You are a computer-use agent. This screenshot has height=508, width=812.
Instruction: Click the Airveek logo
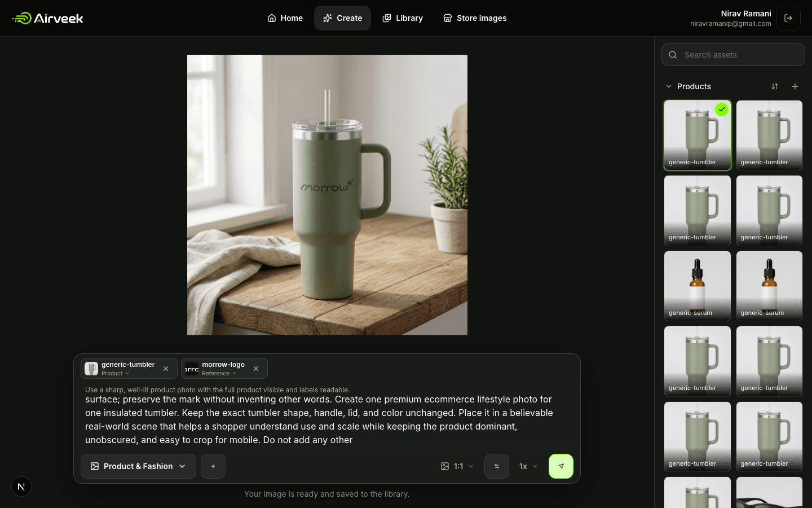(x=47, y=18)
